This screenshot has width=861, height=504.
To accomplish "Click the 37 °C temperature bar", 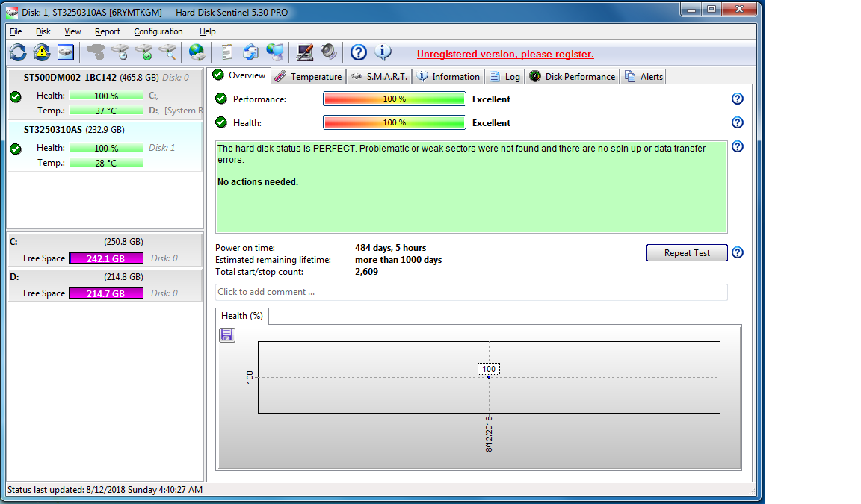I will [x=106, y=111].
